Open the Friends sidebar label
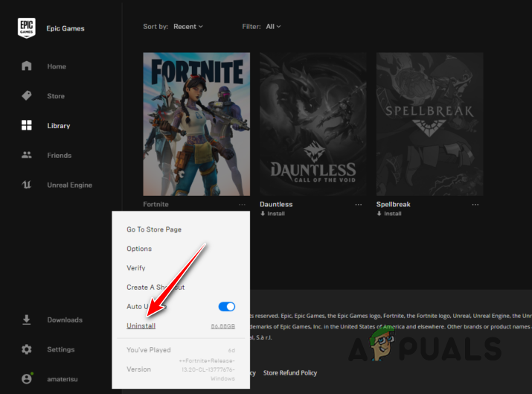 (x=60, y=155)
